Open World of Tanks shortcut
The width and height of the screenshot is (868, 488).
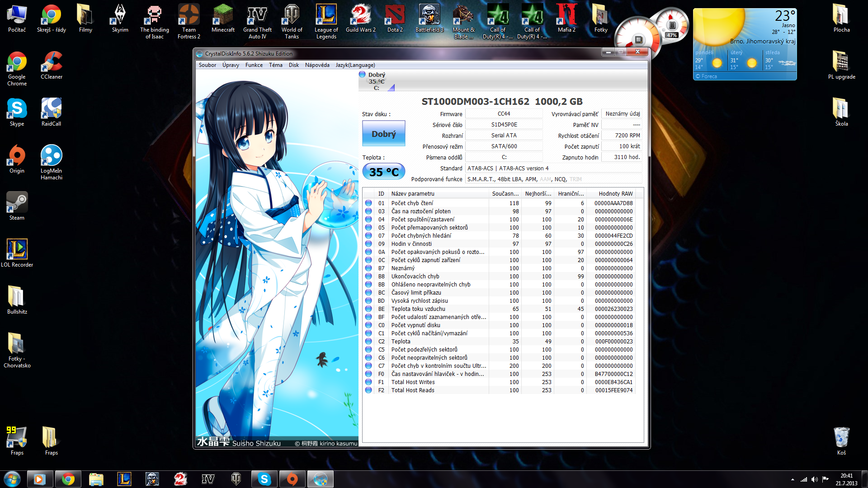(292, 22)
